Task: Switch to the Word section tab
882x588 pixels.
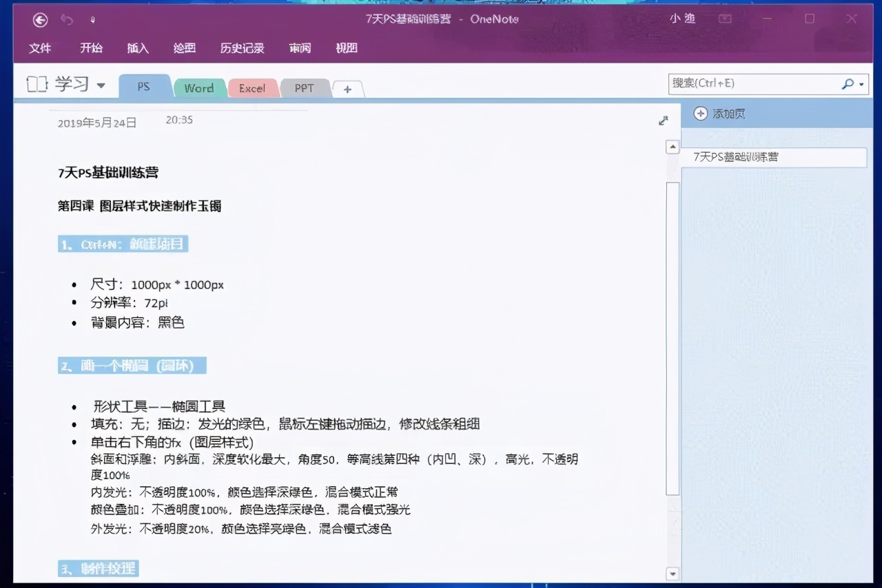Action: click(198, 87)
